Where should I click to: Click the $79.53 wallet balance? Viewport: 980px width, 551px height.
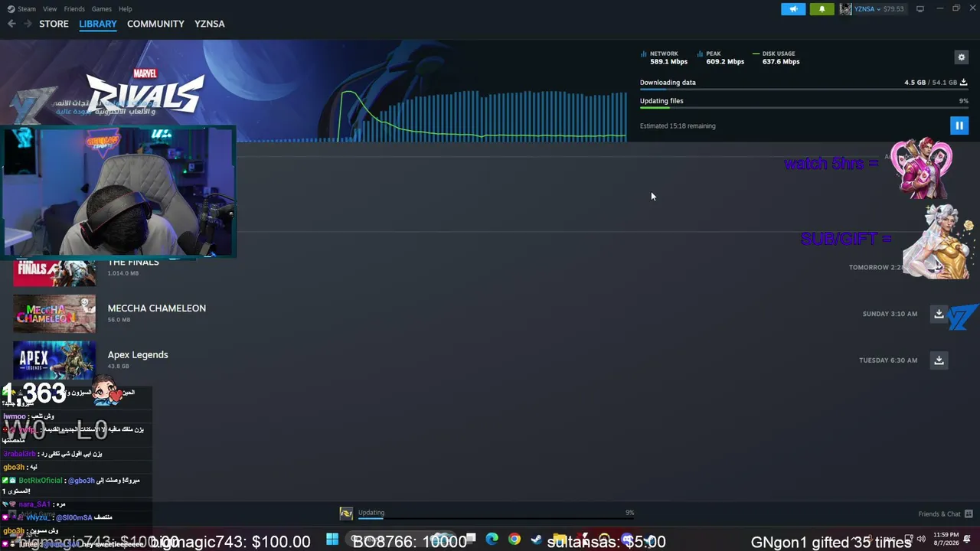pyautogui.click(x=893, y=9)
